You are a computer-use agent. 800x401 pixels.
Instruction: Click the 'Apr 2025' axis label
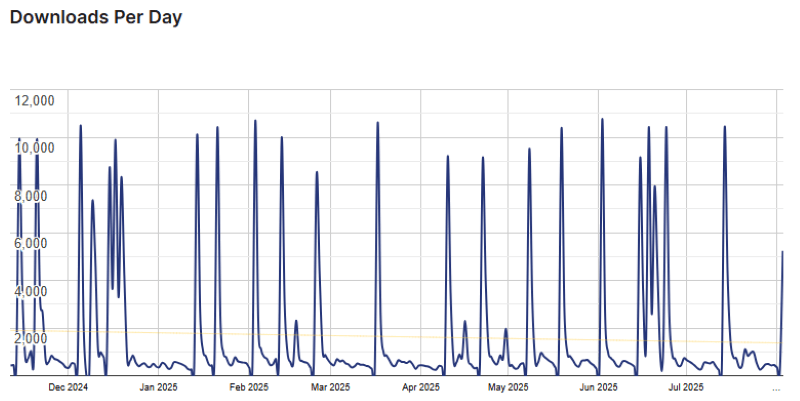[420, 388]
